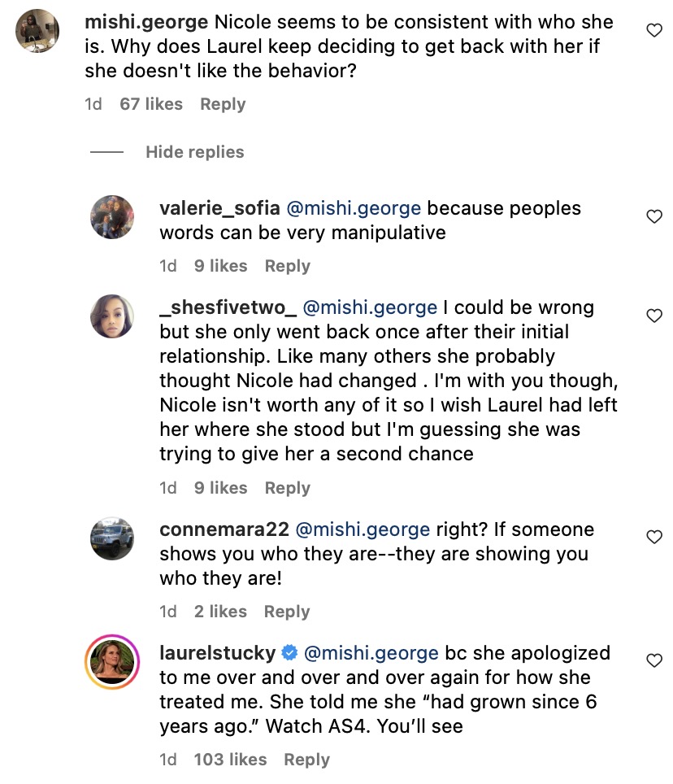673x784 pixels.
Task: Reply to valerie_sofia's comment
Action: 287,266
